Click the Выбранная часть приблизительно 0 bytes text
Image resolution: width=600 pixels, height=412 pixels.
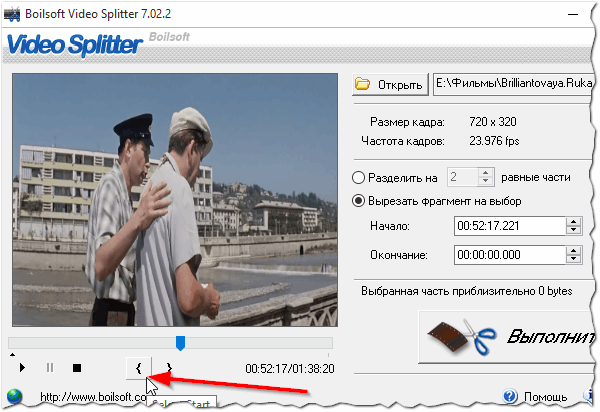pos(466,291)
